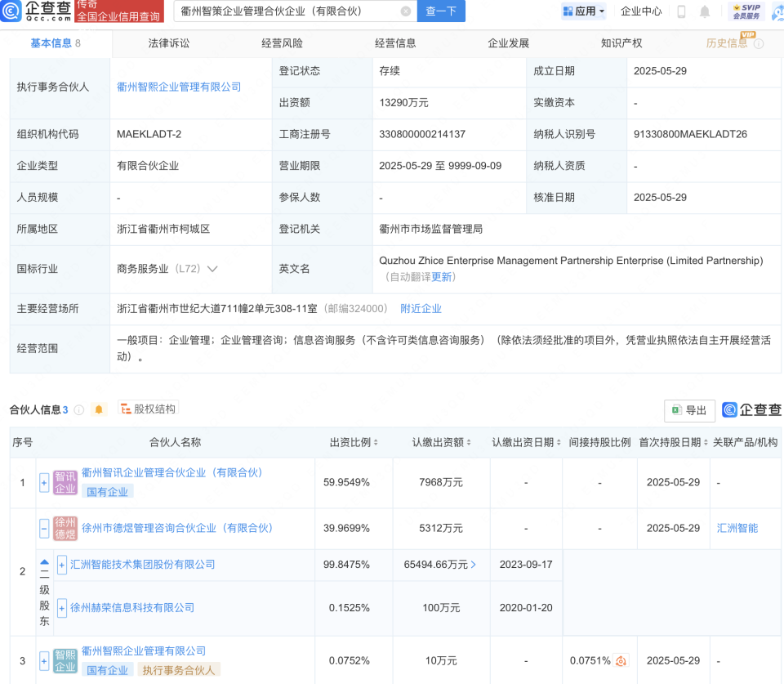Image resolution: width=784 pixels, height=684 pixels.
Task: Click the 执行事务合伙人 orange tag
Action: (179, 670)
